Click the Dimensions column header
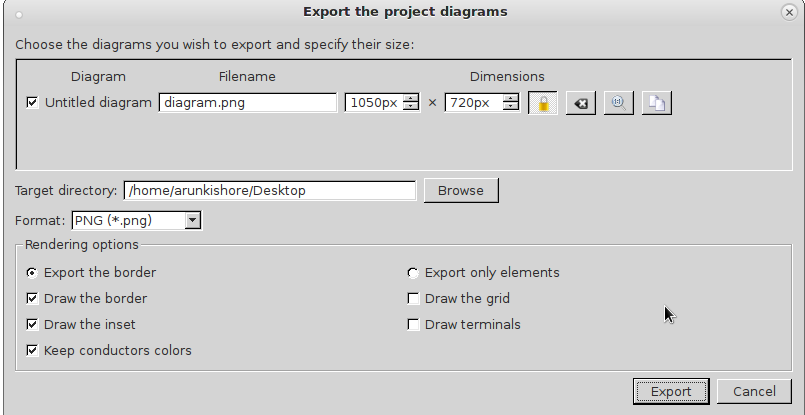This screenshot has height=415, width=805. click(x=507, y=77)
